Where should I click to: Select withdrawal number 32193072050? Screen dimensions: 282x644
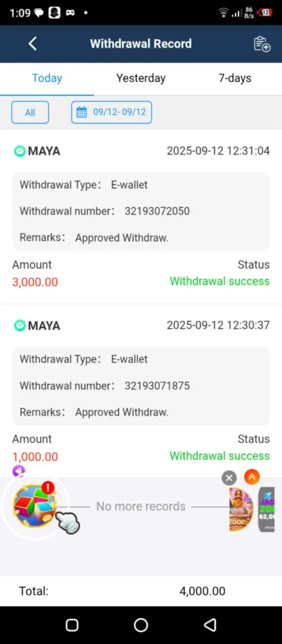157,211
